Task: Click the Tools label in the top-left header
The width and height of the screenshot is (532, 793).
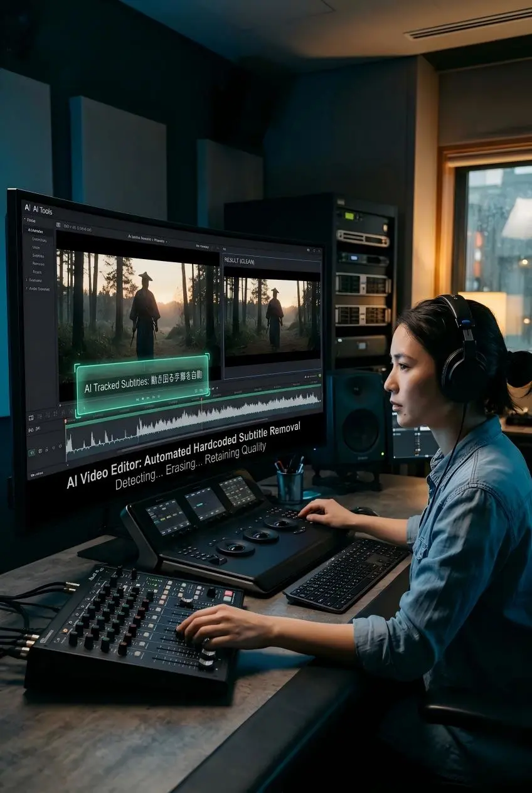Action: [45, 210]
